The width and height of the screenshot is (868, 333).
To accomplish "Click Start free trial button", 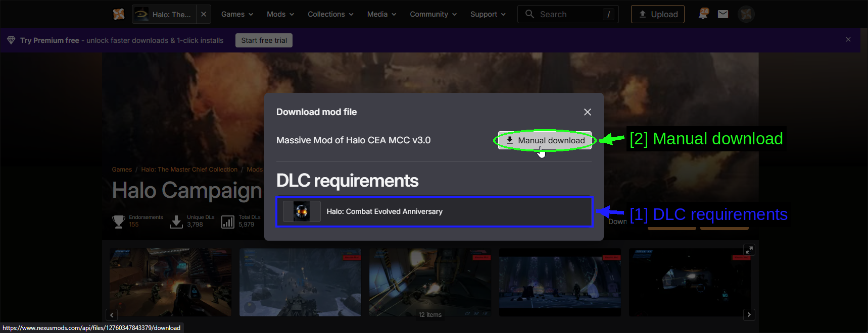I will click(264, 40).
